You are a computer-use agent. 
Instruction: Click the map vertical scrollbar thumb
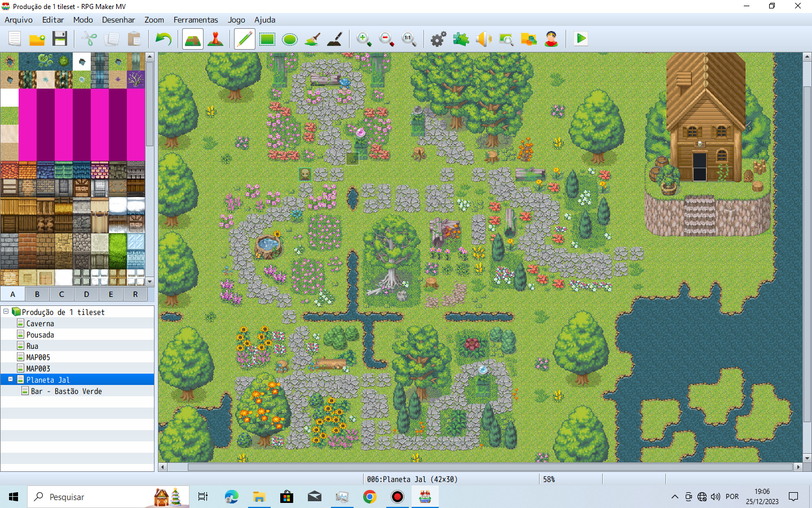807,255
